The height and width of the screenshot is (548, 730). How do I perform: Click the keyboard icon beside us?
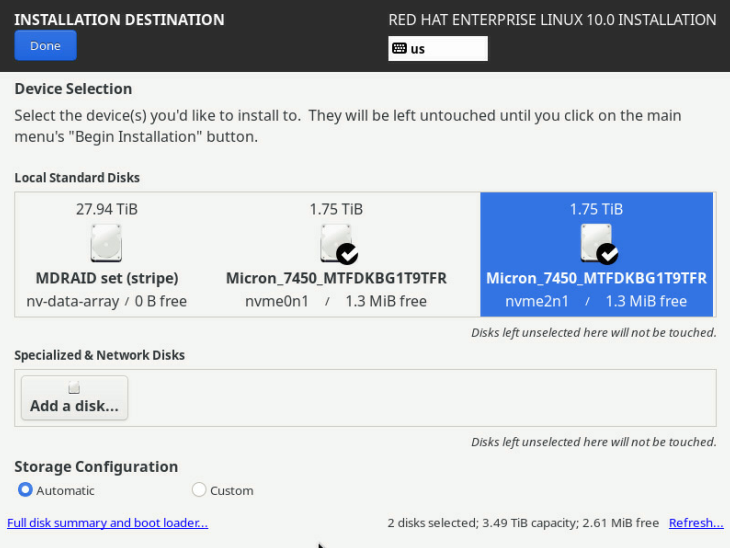(x=399, y=48)
